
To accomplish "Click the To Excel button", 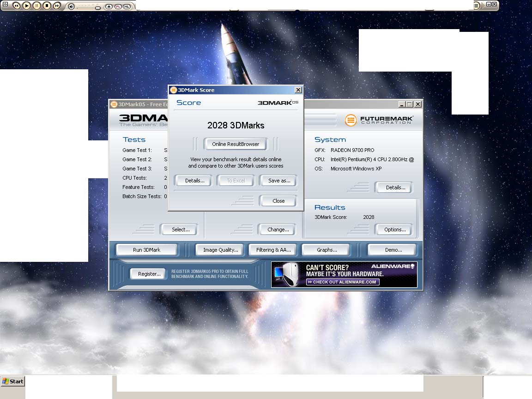I will tap(236, 181).
